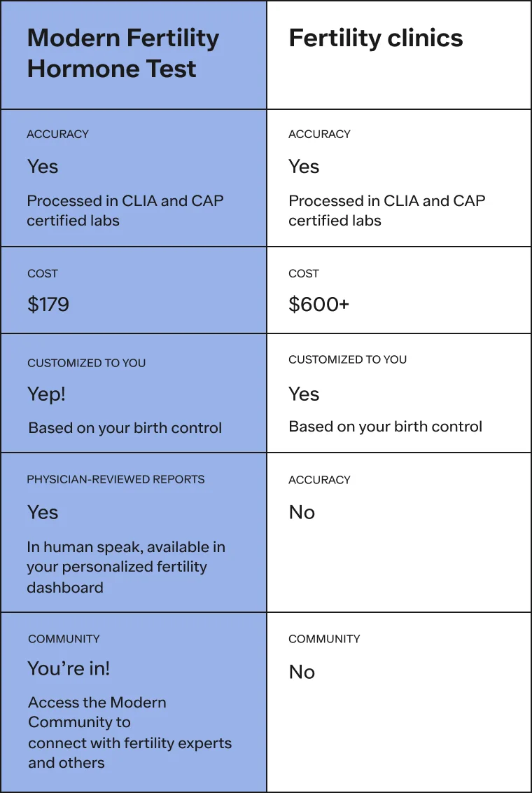This screenshot has width=532, height=793.
Task: Click the You're in! community text
Action: coord(69,668)
